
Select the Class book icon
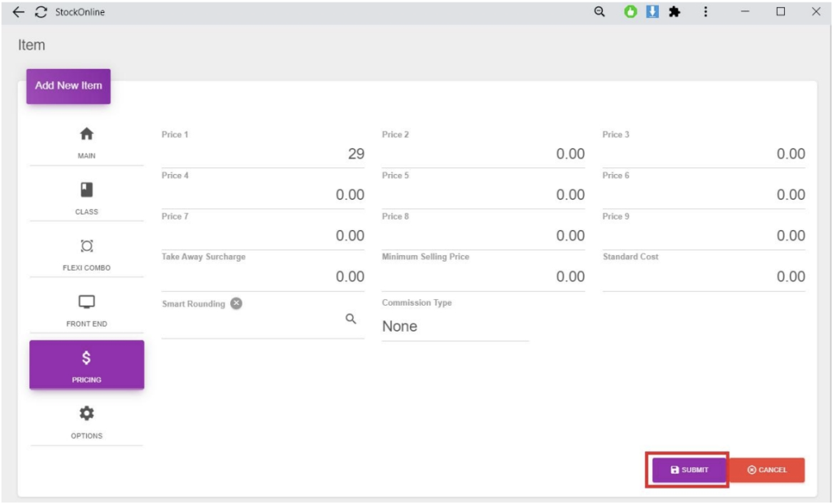click(x=86, y=190)
